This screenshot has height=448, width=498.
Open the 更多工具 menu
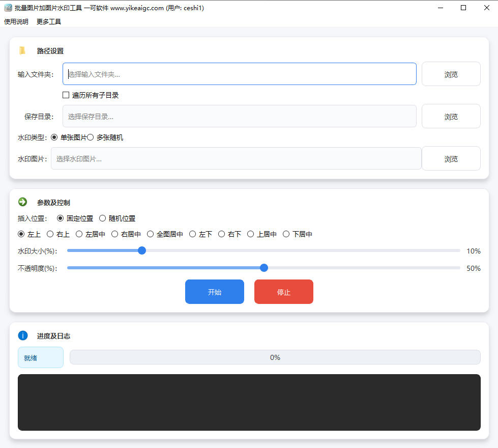coord(49,21)
